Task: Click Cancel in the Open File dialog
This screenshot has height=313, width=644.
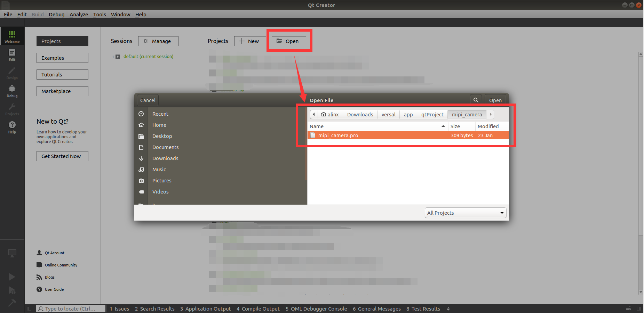Action: pos(148,100)
